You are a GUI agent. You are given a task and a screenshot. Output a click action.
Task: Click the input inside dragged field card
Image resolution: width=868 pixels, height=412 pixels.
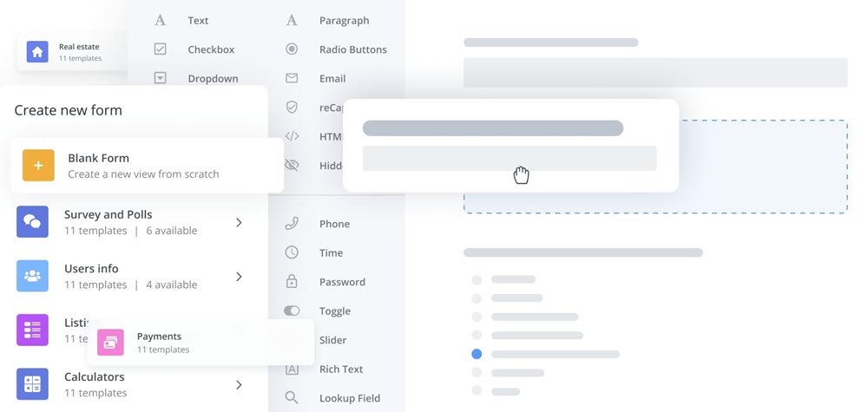click(x=510, y=158)
